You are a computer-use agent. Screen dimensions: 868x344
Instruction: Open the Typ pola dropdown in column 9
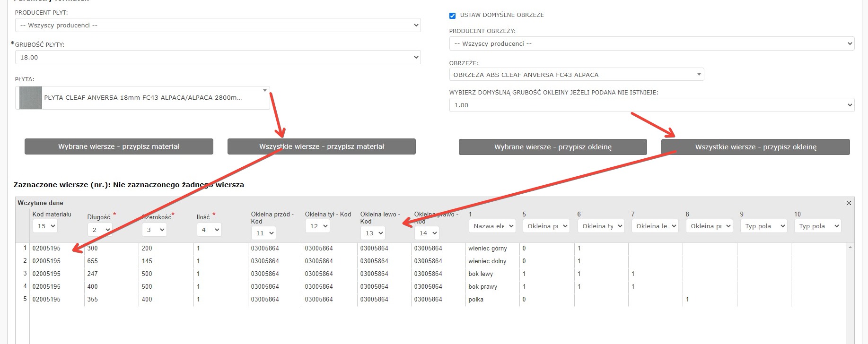tap(763, 226)
